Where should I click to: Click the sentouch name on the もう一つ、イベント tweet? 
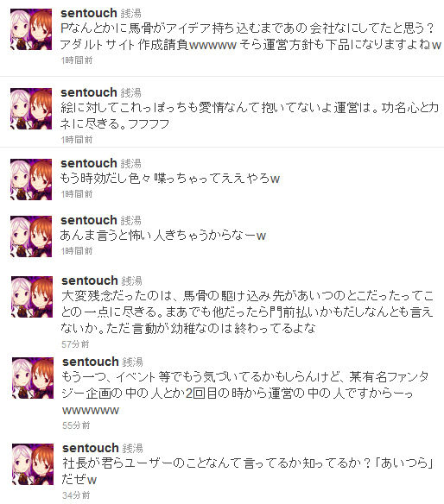coord(91,362)
